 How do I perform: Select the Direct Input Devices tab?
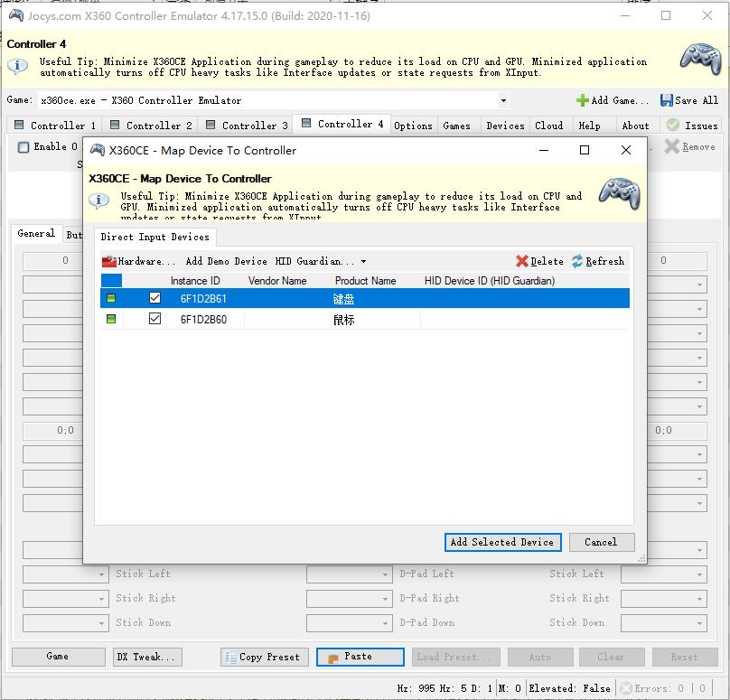(x=155, y=237)
